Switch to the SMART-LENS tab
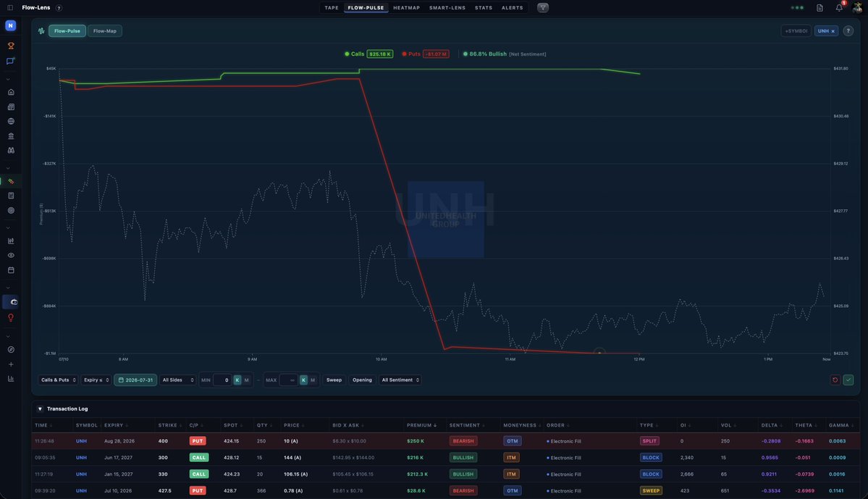Viewport: 868px width, 499px height. [447, 8]
